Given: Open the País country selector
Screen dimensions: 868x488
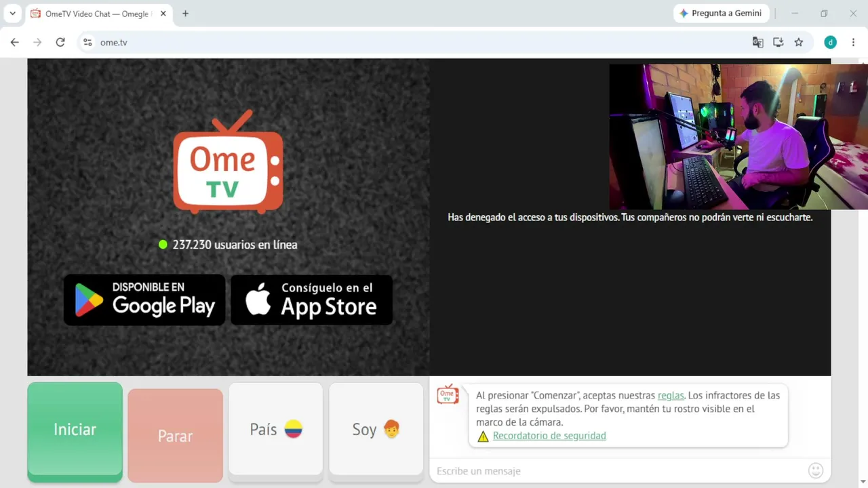Looking at the screenshot, I should tap(275, 429).
